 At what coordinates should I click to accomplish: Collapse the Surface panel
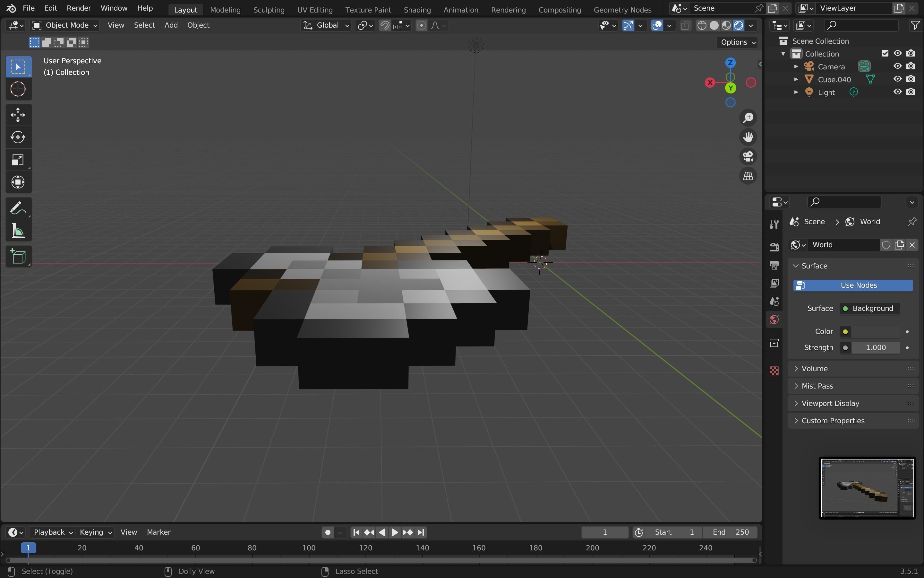pos(852,266)
